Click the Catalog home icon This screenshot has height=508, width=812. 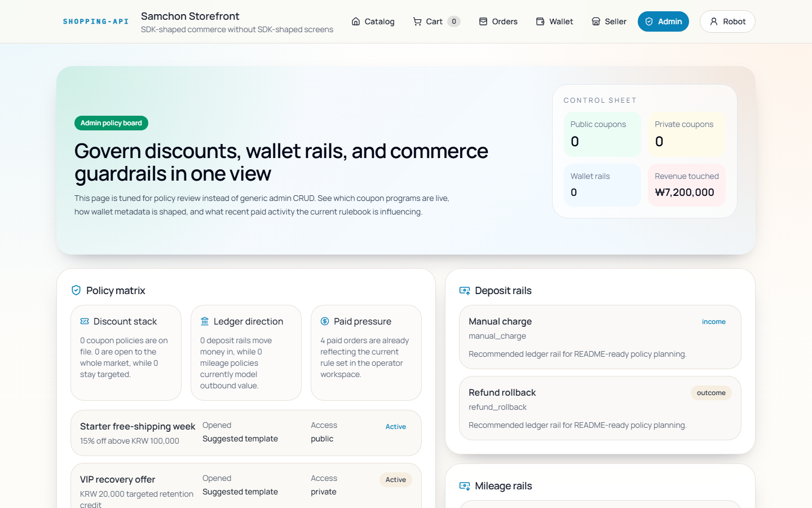(356, 21)
